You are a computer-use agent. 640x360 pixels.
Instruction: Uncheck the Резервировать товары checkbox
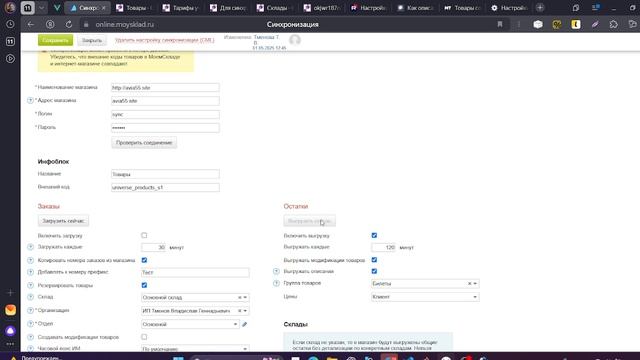(x=144, y=285)
